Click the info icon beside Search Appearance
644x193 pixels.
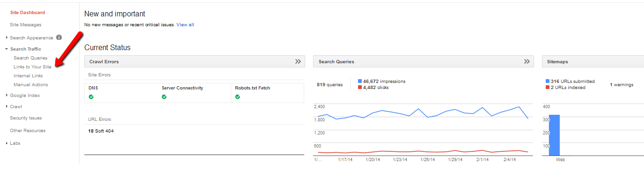[59, 37]
